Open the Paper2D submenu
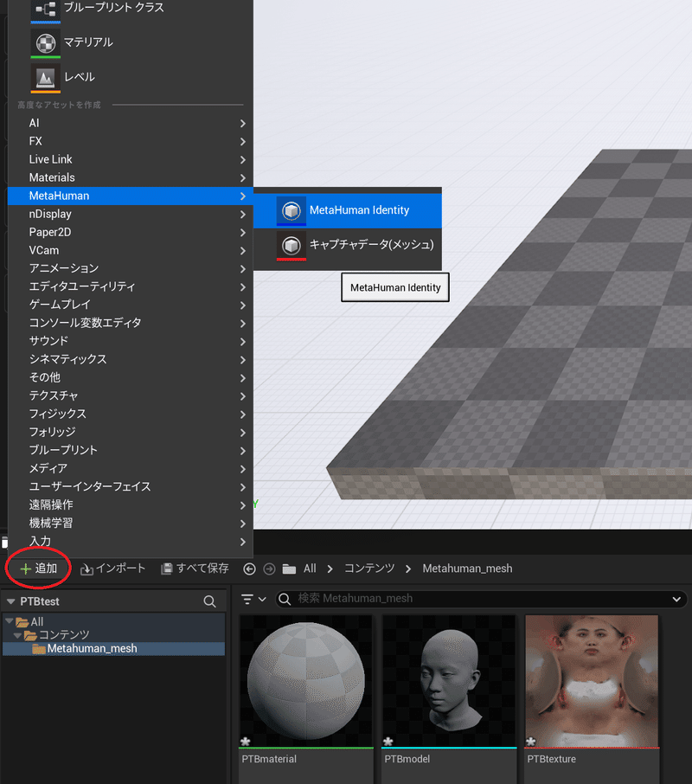The width and height of the screenshot is (692, 784). point(131,232)
